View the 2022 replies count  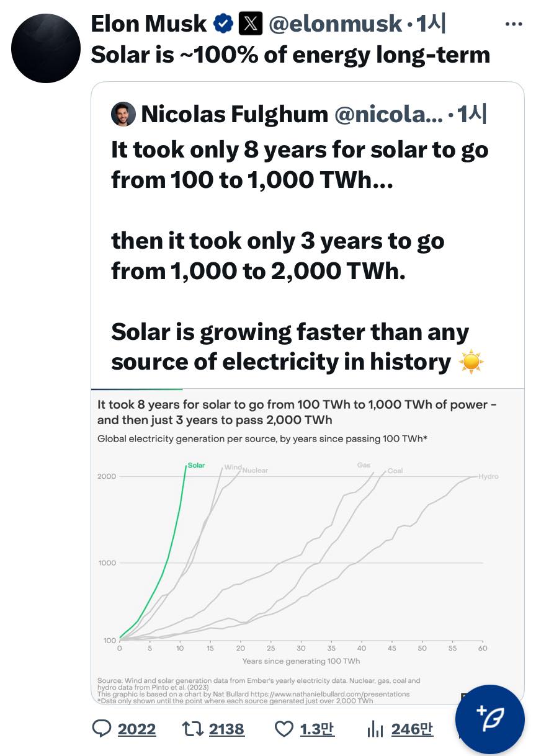pos(136,729)
